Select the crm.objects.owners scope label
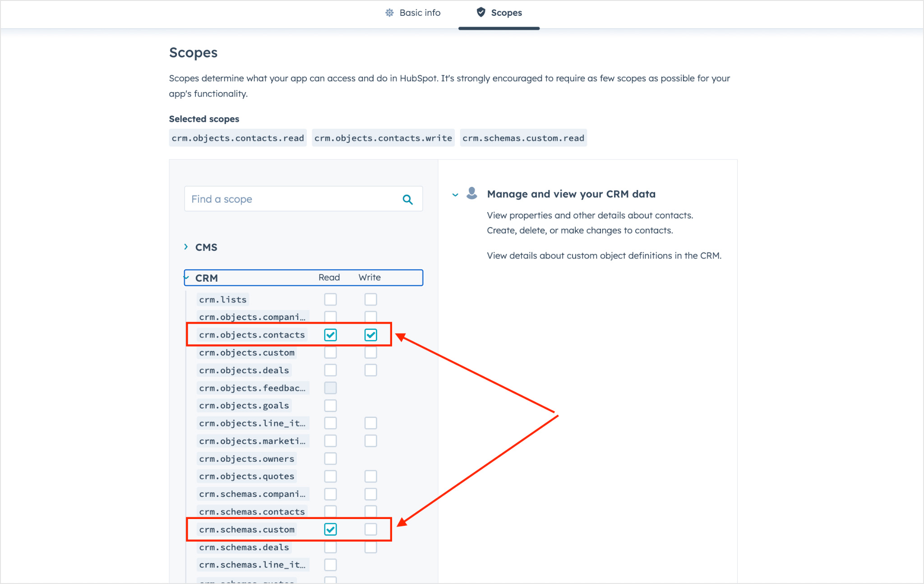 click(247, 459)
